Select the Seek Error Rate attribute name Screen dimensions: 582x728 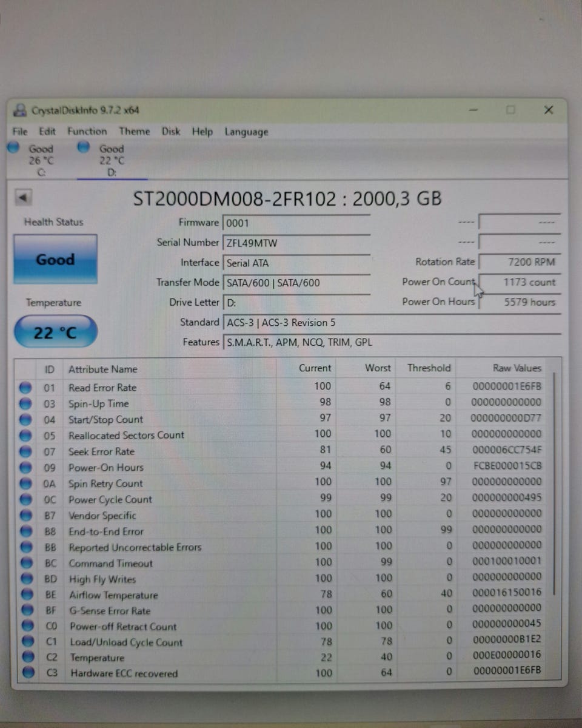[x=101, y=451]
